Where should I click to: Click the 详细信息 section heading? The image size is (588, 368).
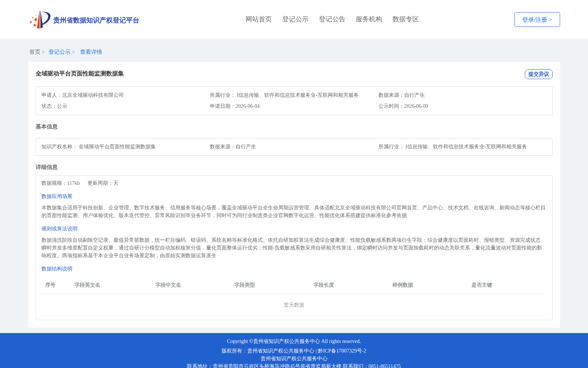click(x=47, y=167)
